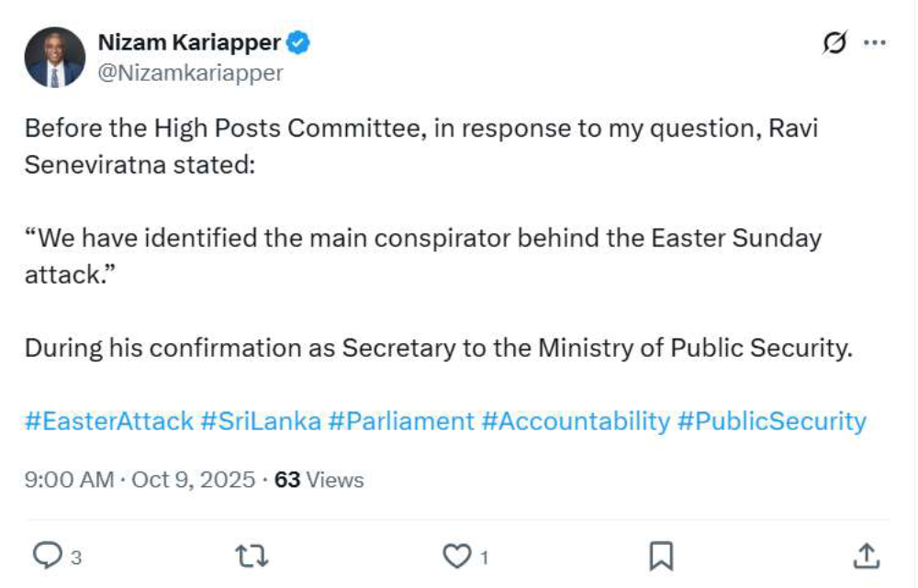The height and width of the screenshot is (588, 918).
Task: Click the reply speech bubble icon
Action: pyautogui.click(x=47, y=555)
